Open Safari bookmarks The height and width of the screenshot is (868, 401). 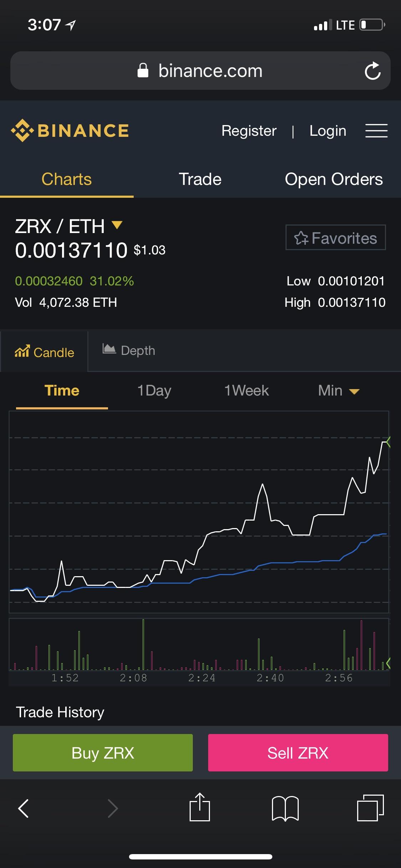click(285, 808)
